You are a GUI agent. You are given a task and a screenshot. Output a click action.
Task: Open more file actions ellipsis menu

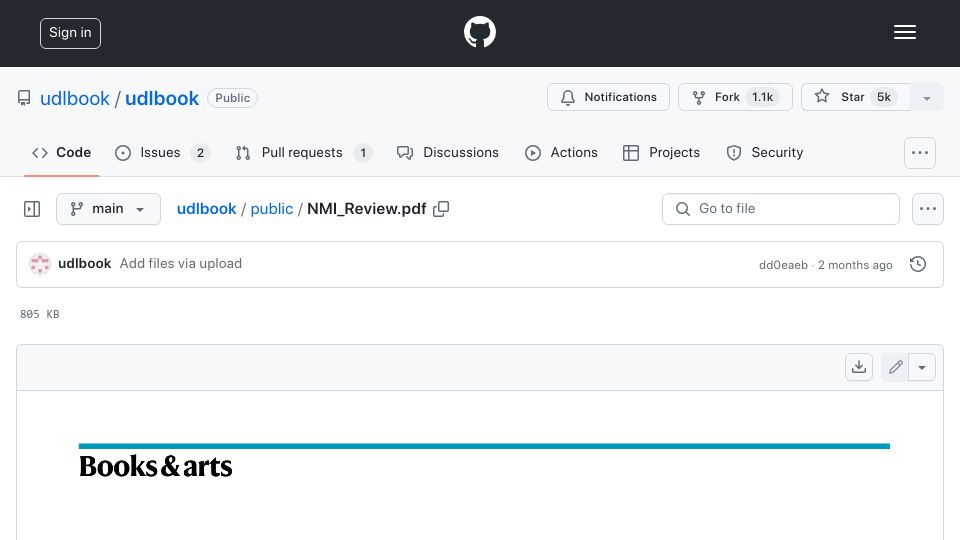tap(928, 209)
